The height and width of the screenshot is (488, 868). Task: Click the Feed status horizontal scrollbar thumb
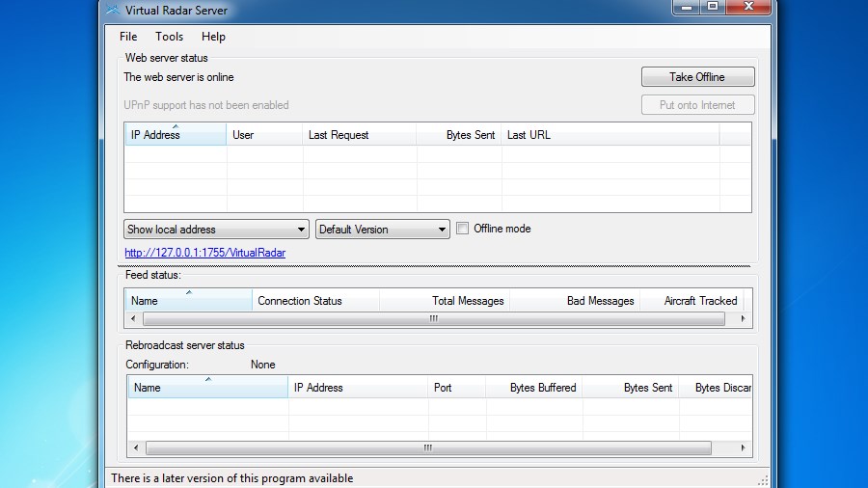(x=434, y=318)
